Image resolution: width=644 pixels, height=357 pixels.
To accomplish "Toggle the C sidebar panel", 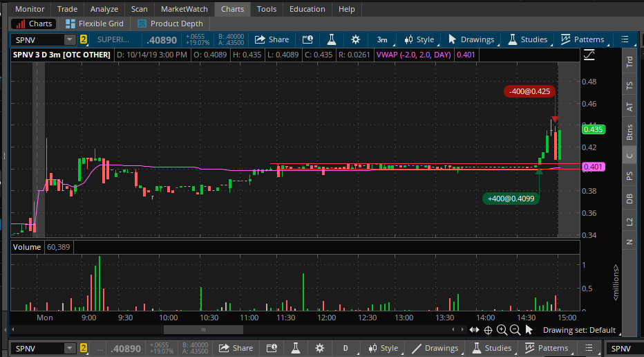I will 629,156.
